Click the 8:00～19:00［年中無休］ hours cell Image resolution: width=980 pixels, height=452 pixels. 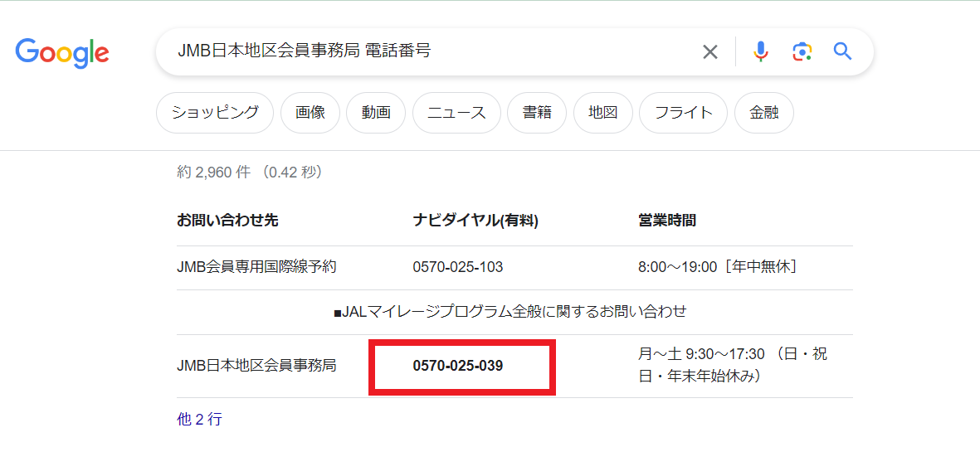[718, 267]
